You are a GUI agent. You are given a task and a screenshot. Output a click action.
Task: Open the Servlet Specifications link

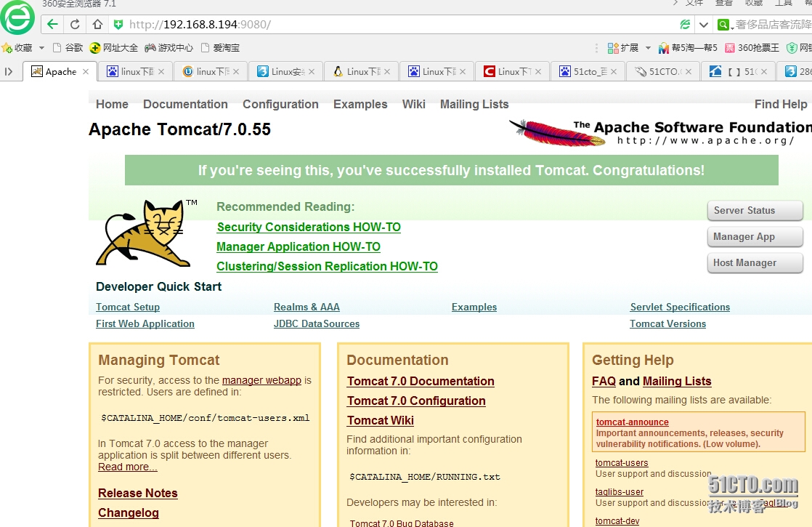(680, 307)
